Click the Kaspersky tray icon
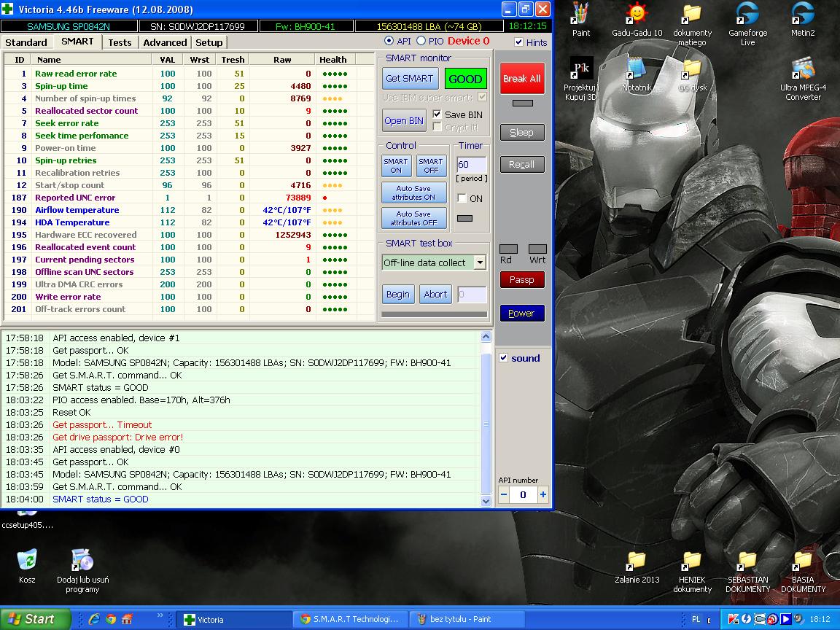The width and height of the screenshot is (840, 630). point(734,619)
